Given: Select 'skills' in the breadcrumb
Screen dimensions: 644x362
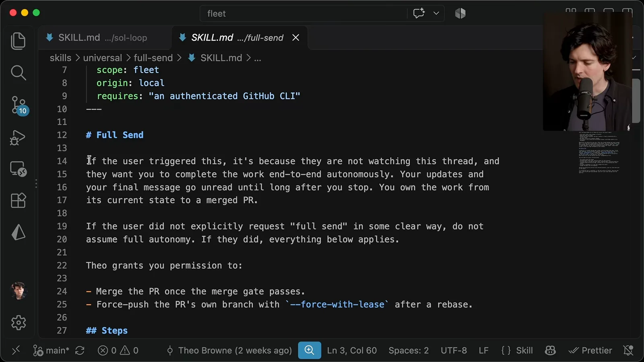Looking at the screenshot, I should pyautogui.click(x=60, y=58).
